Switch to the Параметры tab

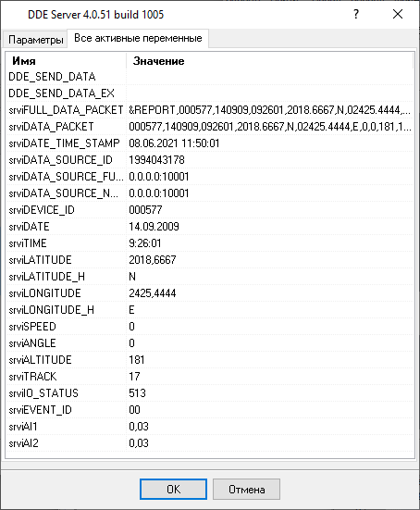[x=35, y=40]
